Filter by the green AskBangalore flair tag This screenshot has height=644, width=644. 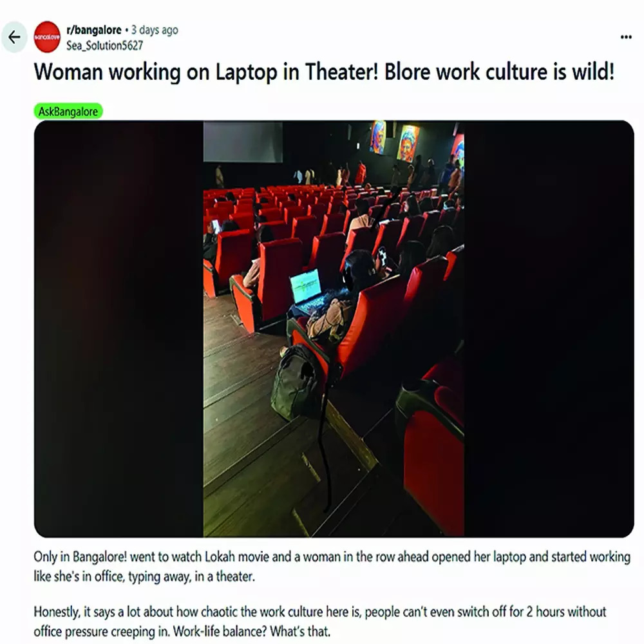click(x=68, y=111)
